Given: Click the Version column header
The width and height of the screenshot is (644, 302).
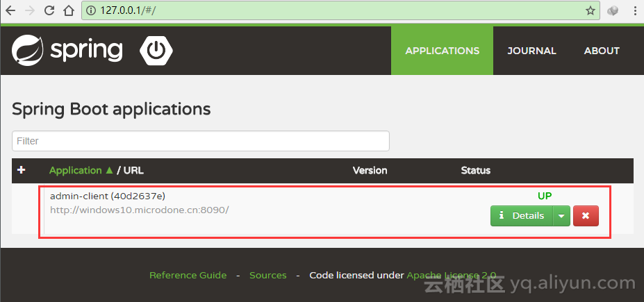Looking at the screenshot, I should (x=370, y=170).
